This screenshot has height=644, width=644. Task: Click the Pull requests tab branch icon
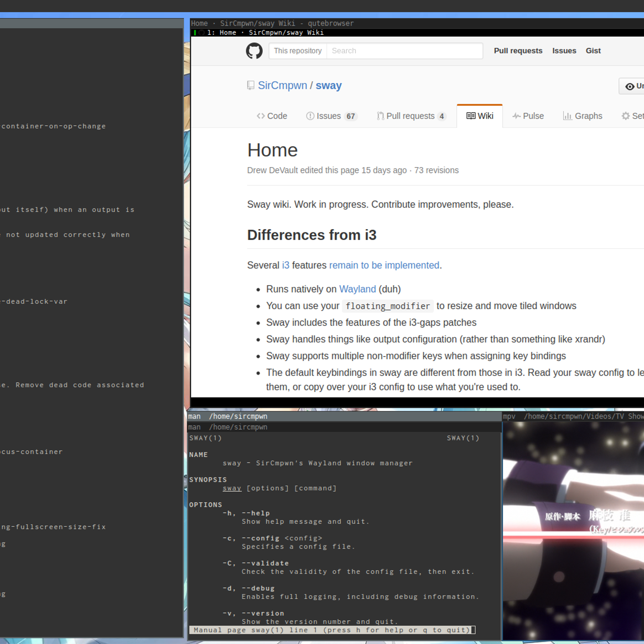380,116
